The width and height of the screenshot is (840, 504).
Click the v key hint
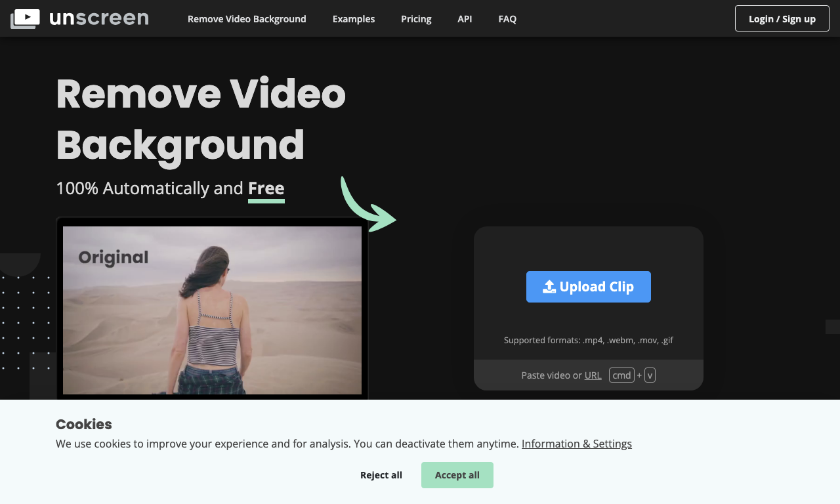click(x=650, y=375)
